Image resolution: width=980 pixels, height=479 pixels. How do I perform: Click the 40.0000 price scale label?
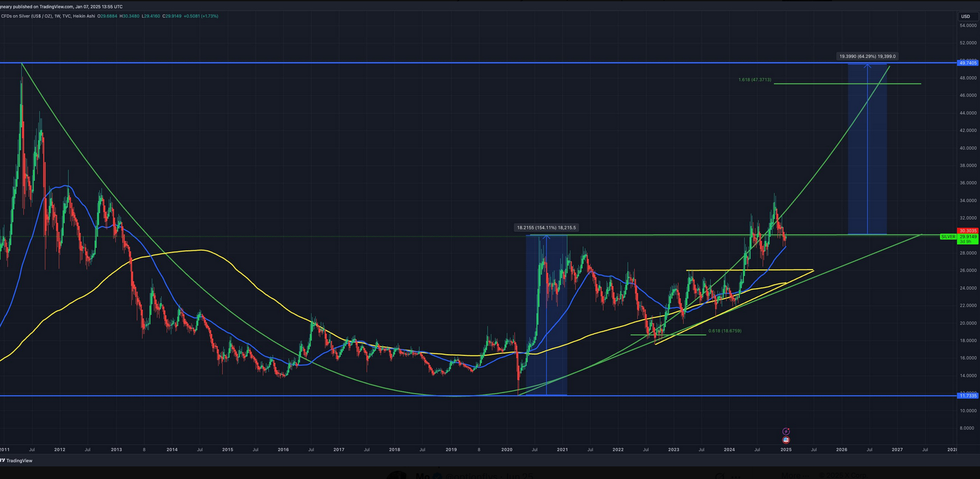[x=967, y=148]
